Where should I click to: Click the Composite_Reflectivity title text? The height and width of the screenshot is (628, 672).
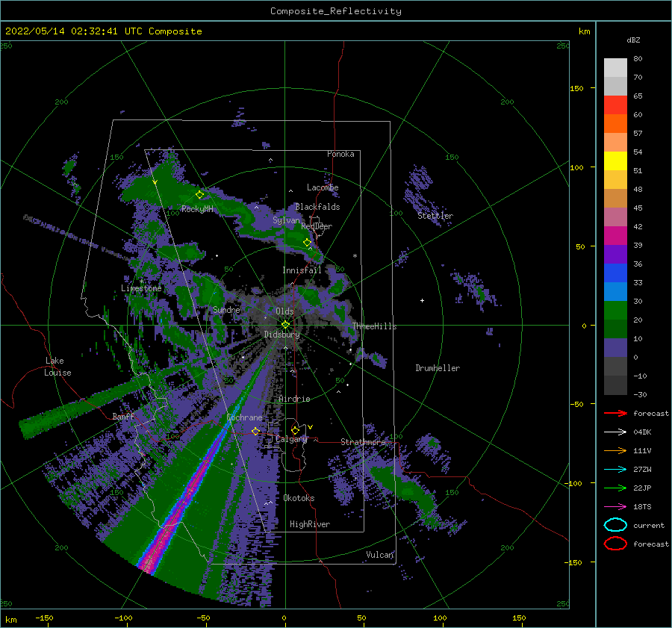[335, 11]
